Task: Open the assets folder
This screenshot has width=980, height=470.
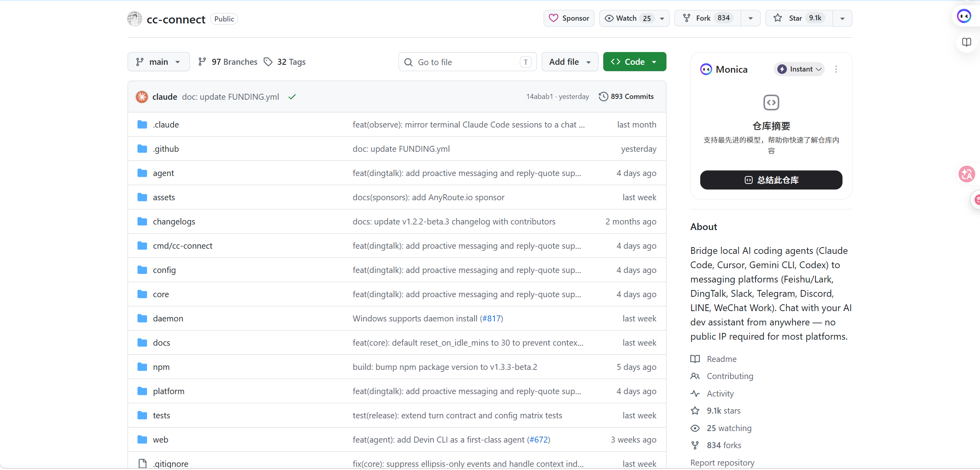Action: (x=164, y=197)
